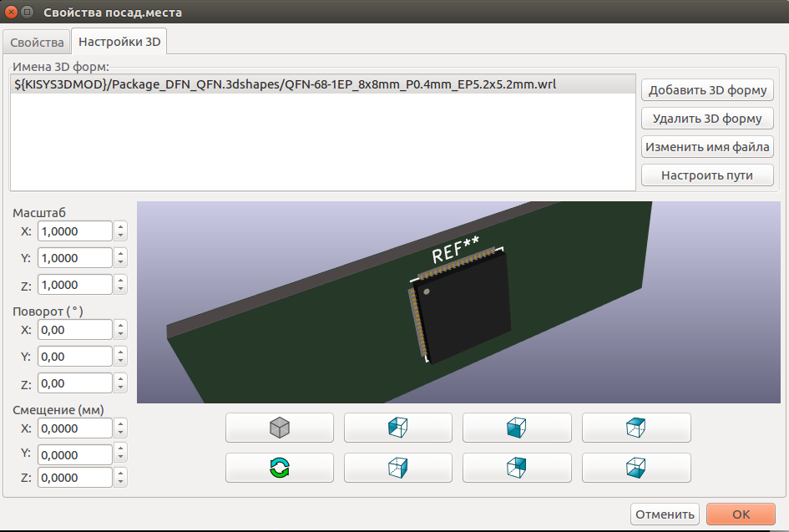The height and width of the screenshot is (532, 789).
Task: Click the gray cube isometric view button
Action: [279, 428]
